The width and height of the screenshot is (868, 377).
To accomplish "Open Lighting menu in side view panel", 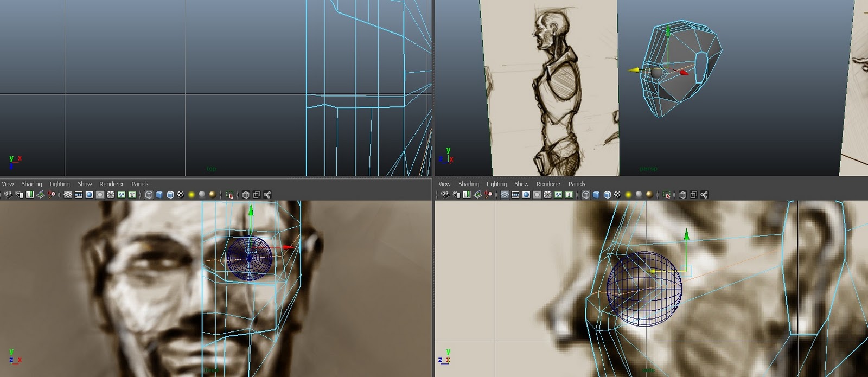I will 496,184.
